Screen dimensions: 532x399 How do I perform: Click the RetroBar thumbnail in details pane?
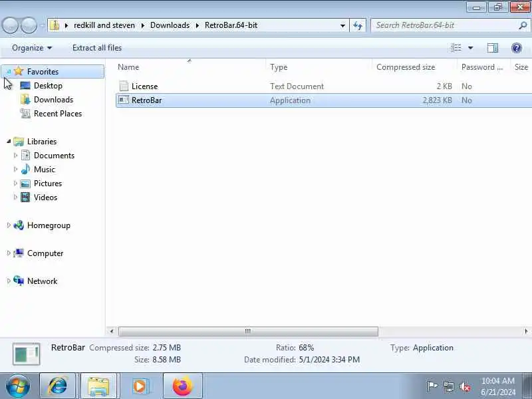point(27,354)
